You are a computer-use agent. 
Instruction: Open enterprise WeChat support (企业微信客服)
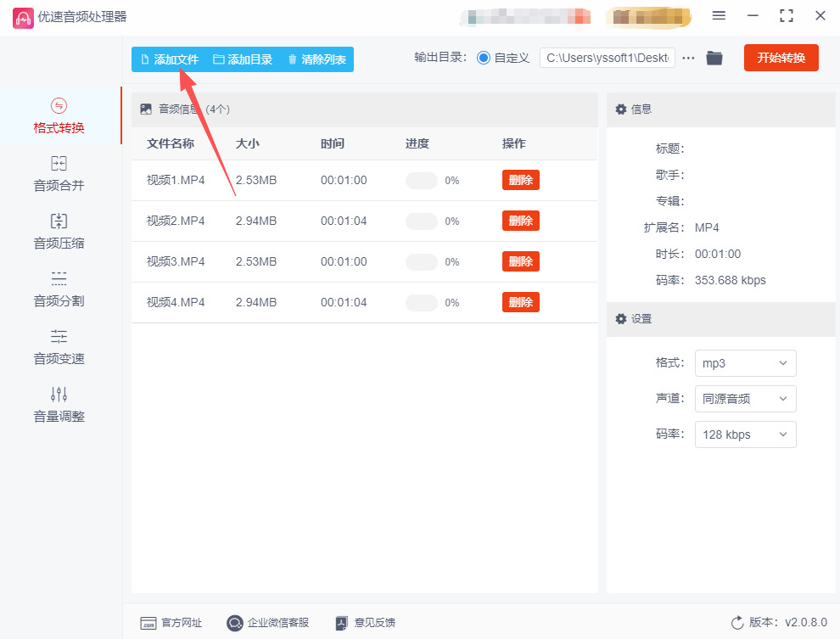268,623
